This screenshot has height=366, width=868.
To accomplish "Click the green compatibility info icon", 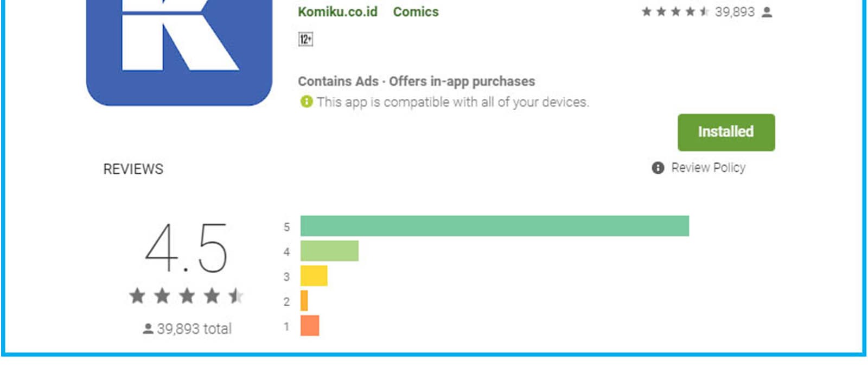I will (307, 102).
